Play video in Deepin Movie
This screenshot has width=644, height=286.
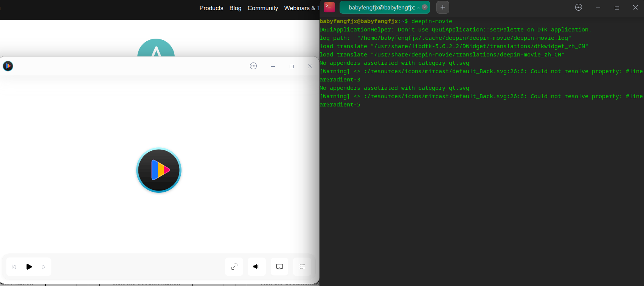pyautogui.click(x=29, y=267)
